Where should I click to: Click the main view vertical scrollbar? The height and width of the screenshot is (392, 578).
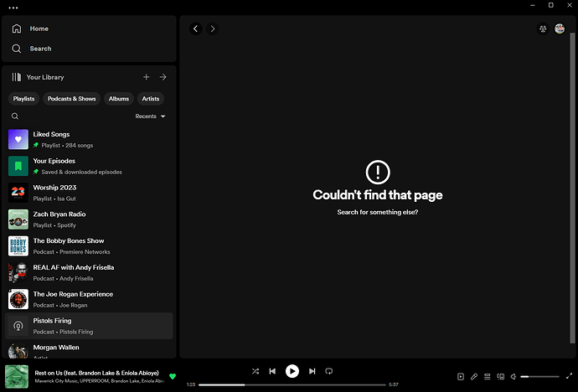(x=572, y=188)
